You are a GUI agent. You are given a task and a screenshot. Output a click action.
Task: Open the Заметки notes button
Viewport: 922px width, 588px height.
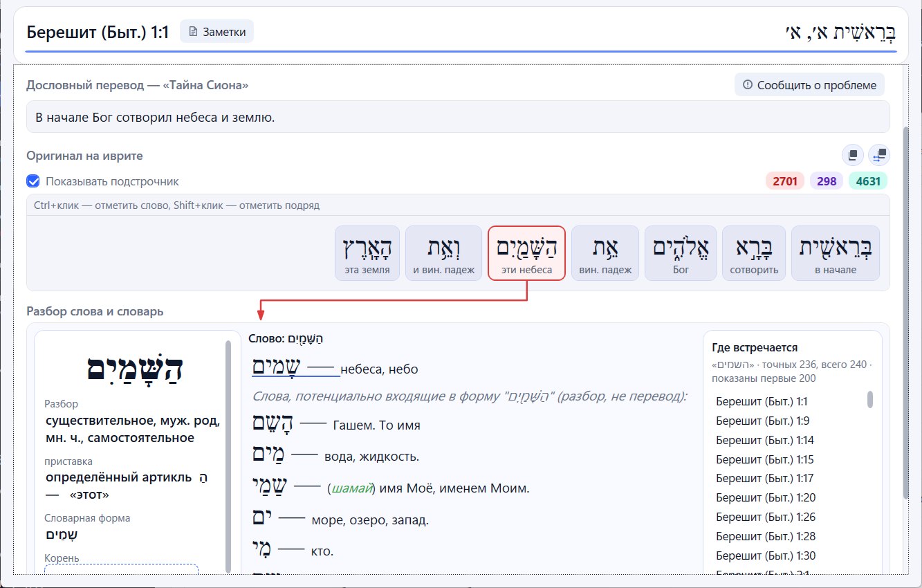pyautogui.click(x=216, y=32)
